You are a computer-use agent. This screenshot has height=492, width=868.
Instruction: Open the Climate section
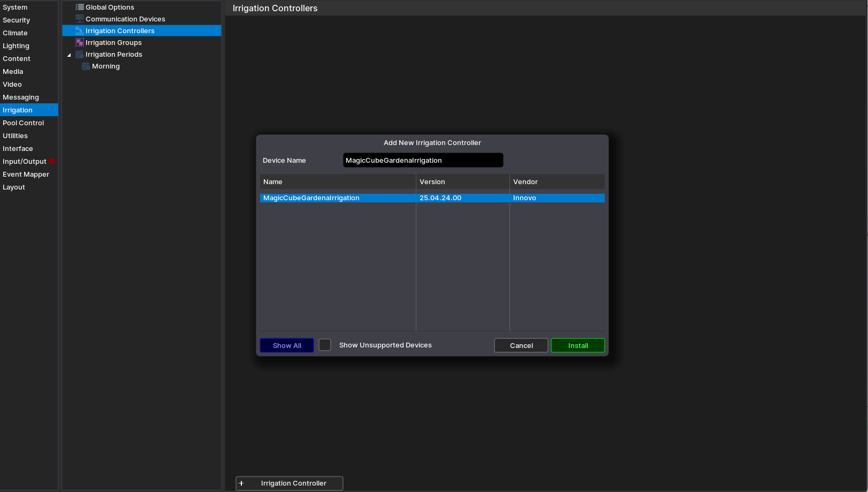pos(29,33)
